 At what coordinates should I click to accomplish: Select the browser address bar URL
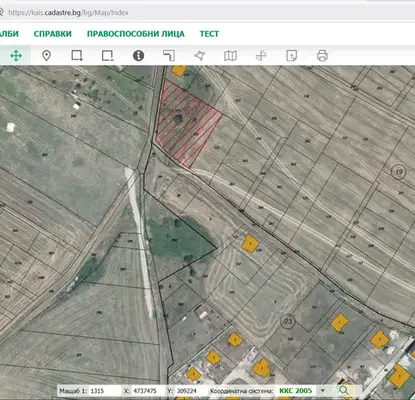(x=68, y=13)
